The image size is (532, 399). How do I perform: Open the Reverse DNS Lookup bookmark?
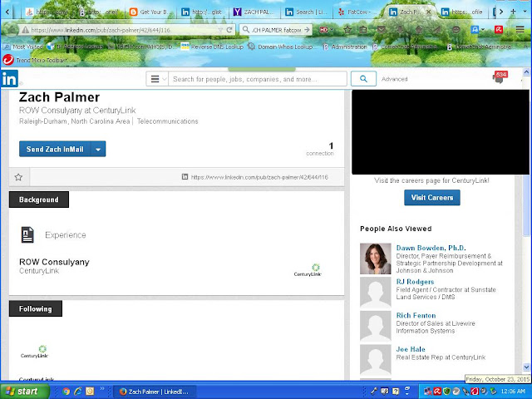(x=212, y=47)
